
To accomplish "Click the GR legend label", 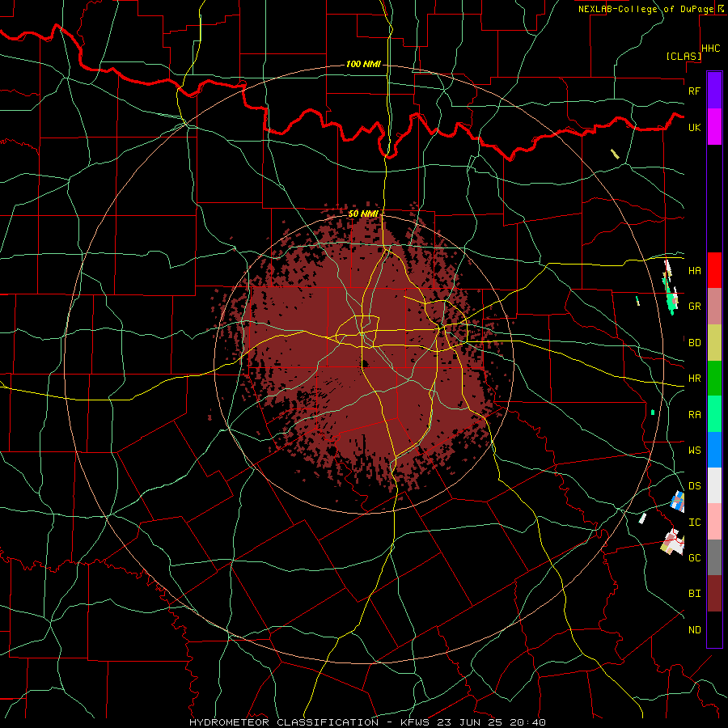I will (694, 307).
